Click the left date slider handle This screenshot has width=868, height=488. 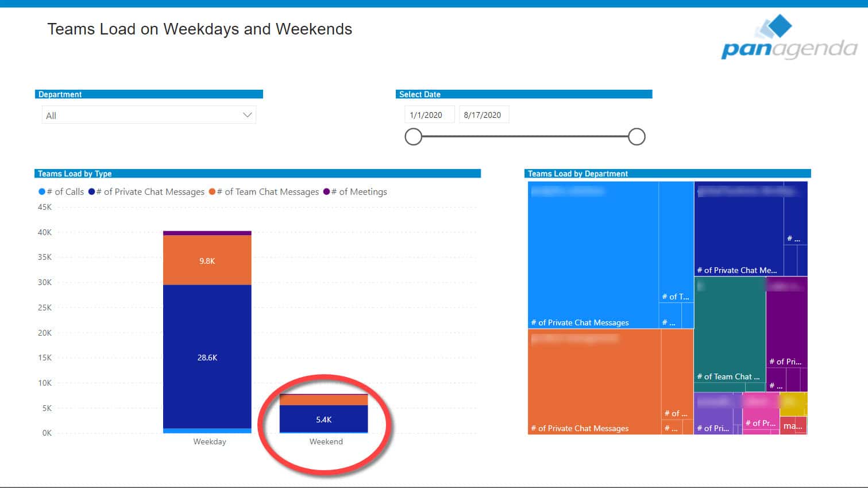tap(413, 137)
